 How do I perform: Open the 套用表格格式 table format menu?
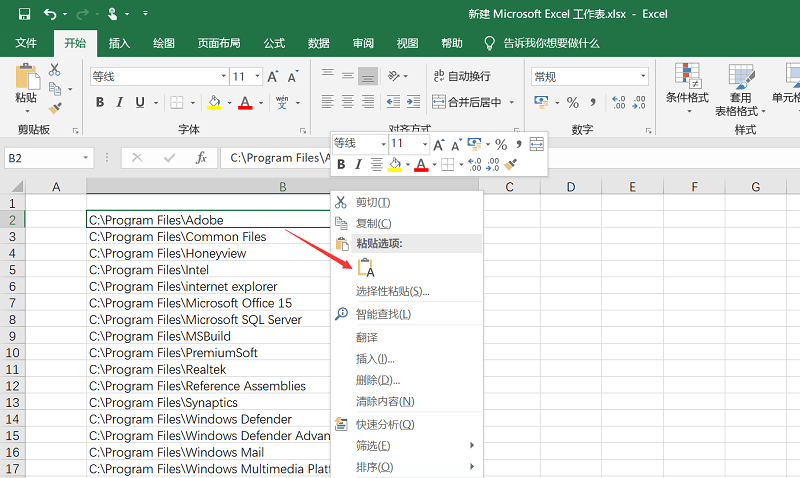pyautogui.click(x=740, y=90)
